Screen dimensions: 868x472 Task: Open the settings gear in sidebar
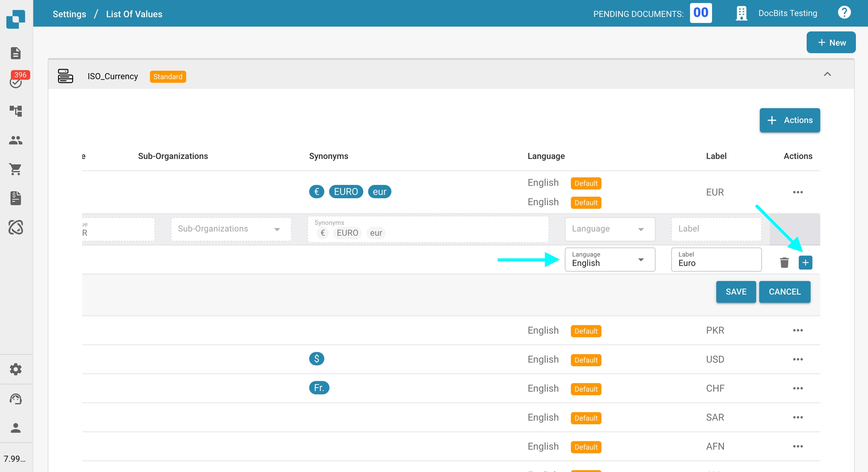pos(16,369)
